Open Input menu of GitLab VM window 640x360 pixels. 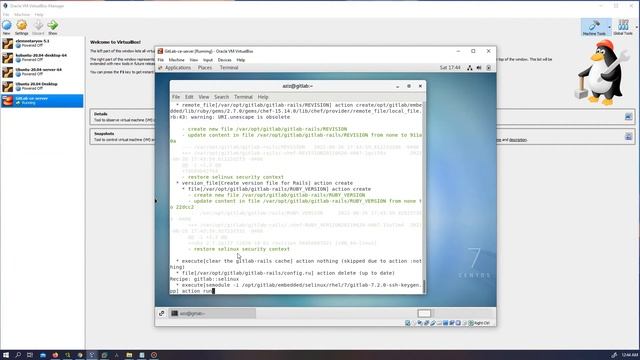point(208,60)
